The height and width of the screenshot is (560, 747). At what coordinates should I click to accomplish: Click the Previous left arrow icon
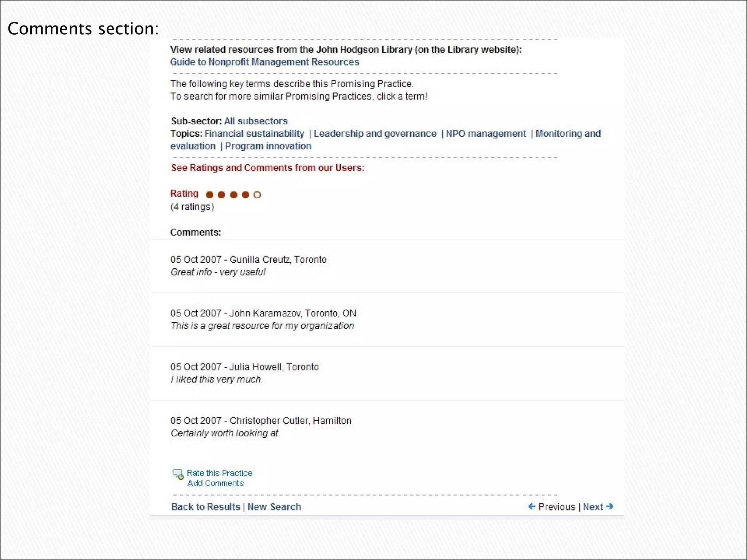pos(532,506)
